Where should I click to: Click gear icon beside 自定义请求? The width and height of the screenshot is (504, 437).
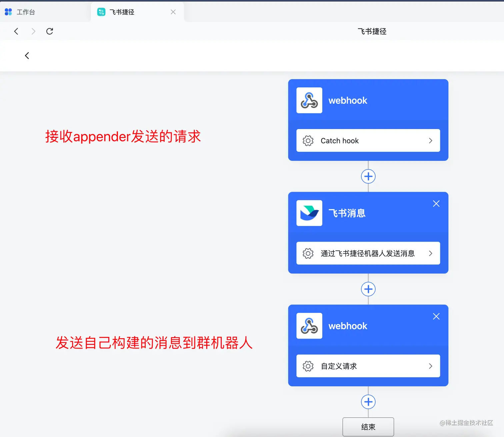pyautogui.click(x=308, y=366)
